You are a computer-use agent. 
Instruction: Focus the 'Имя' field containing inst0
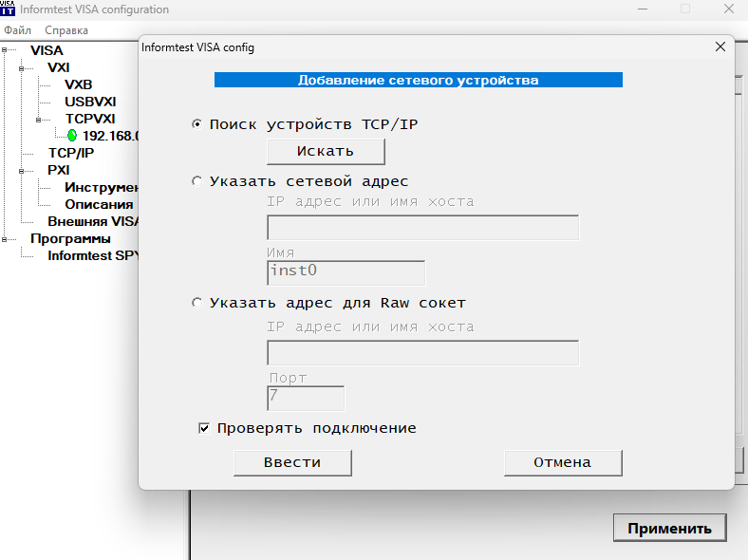(x=346, y=272)
